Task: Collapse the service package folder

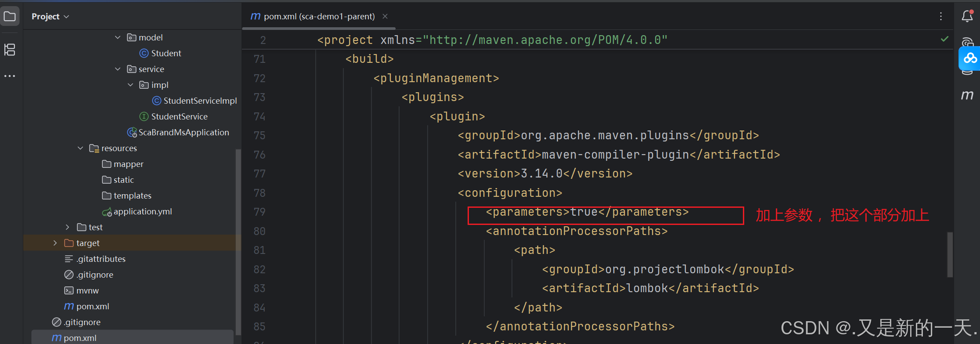Action: (x=118, y=69)
